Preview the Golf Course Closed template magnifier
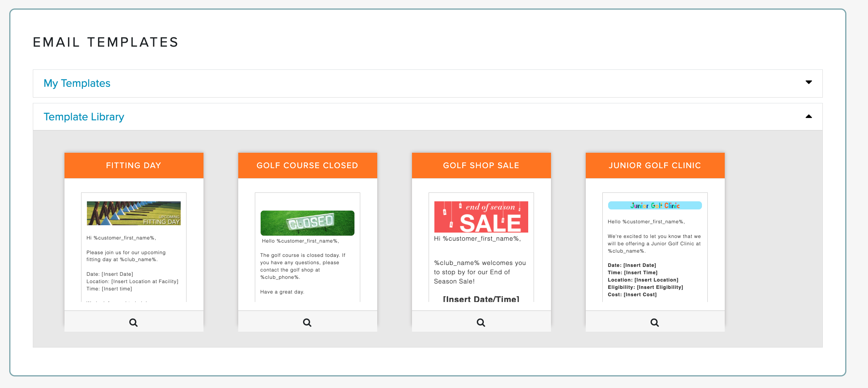 coord(307,322)
